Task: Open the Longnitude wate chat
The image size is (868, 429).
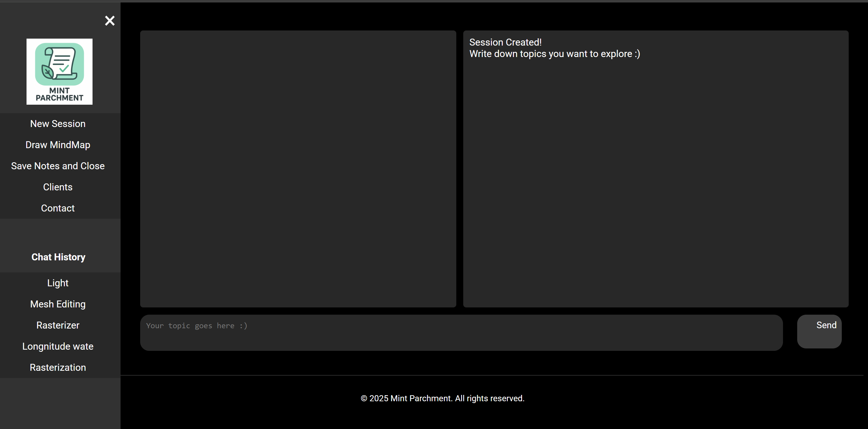Action: pos(58,346)
